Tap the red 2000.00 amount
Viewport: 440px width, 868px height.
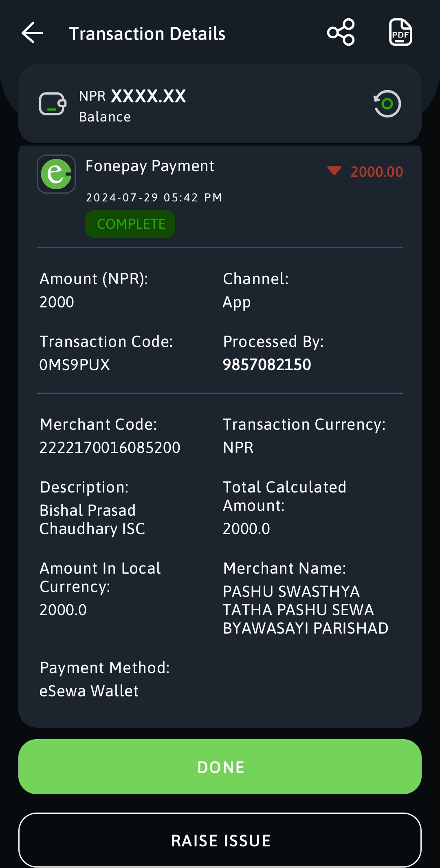click(x=377, y=172)
